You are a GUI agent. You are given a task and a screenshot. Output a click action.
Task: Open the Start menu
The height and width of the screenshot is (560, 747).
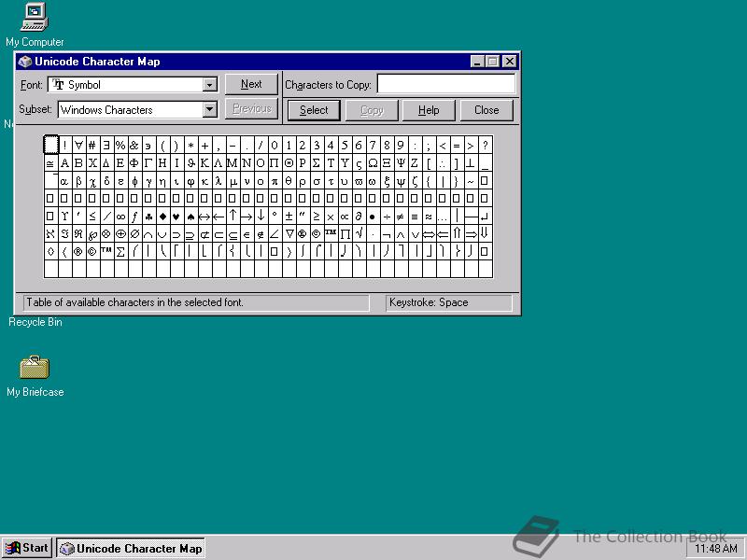coord(27,548)
